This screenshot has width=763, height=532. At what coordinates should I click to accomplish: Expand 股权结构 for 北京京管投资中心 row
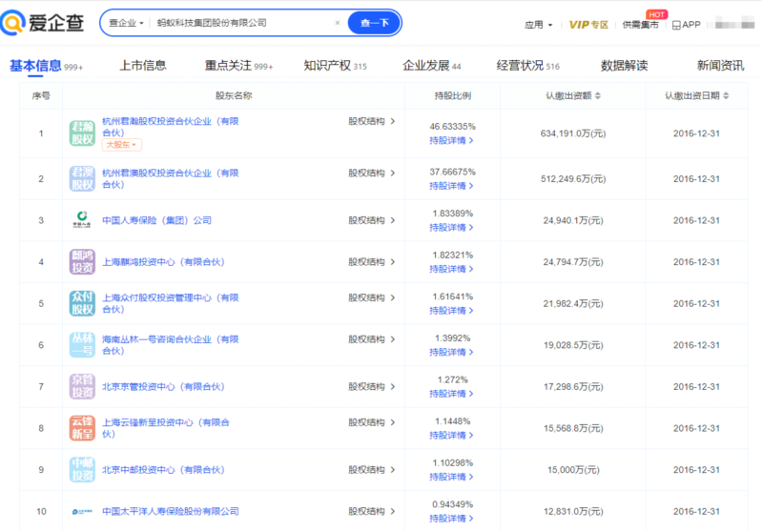click(x=371, y=386)
